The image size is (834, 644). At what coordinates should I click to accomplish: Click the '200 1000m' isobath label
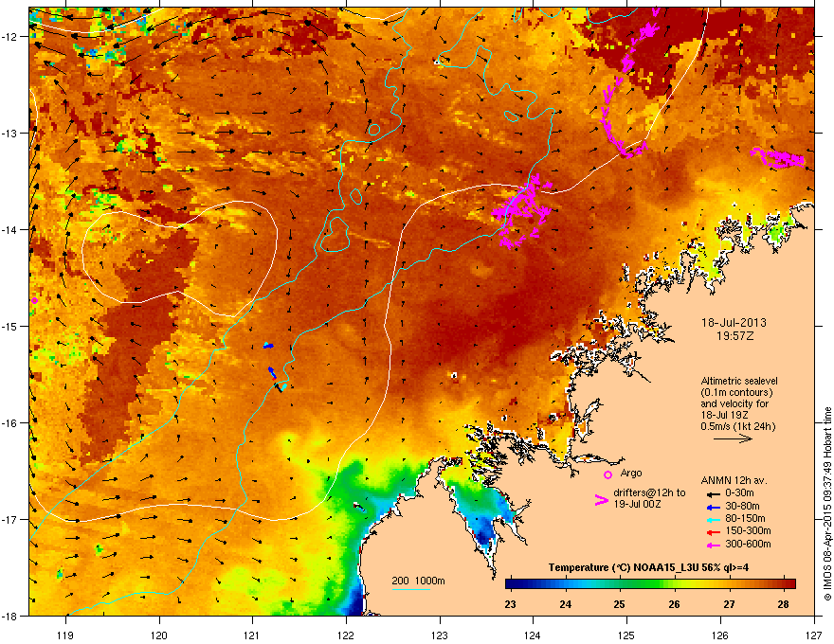pos(419,581)
